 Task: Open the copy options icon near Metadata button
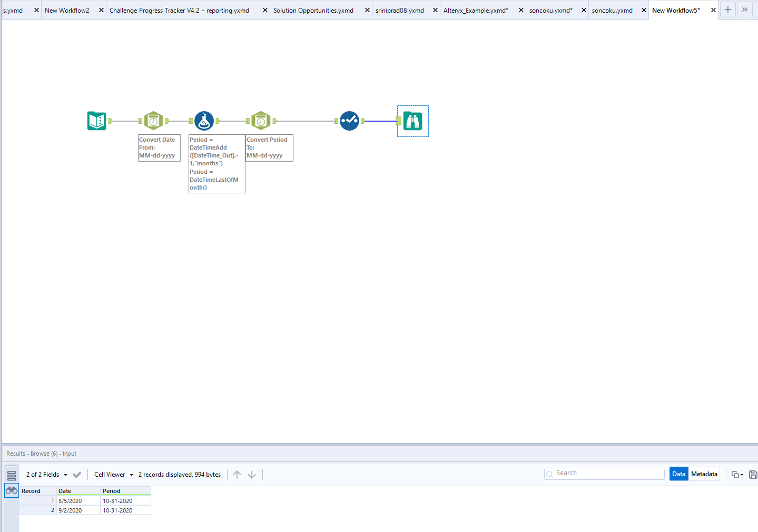tap(736, 474)
